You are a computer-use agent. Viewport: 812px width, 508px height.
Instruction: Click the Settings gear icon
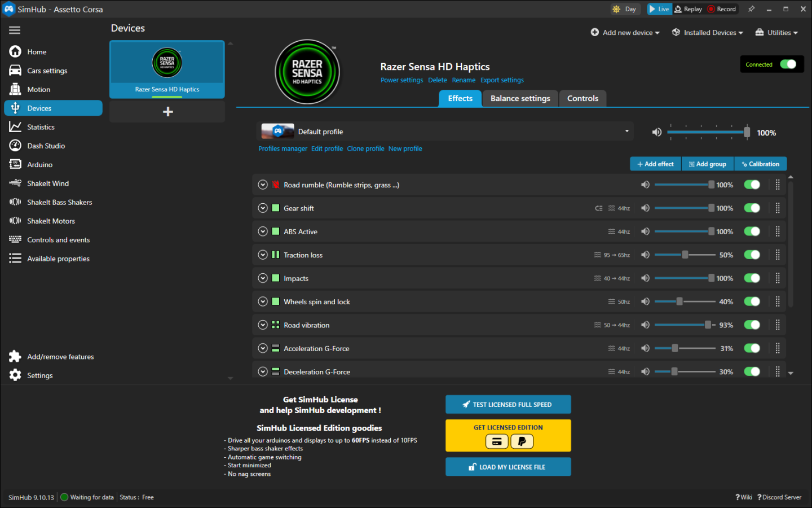click(x=15, y=375)
